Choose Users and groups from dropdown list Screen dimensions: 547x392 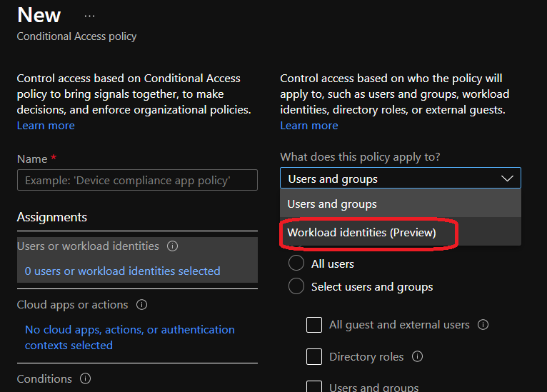point(332,204)
